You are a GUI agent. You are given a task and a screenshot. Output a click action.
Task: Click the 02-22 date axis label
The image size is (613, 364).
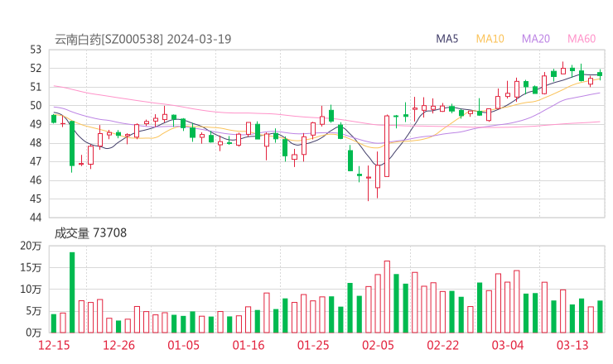(442, 345)
